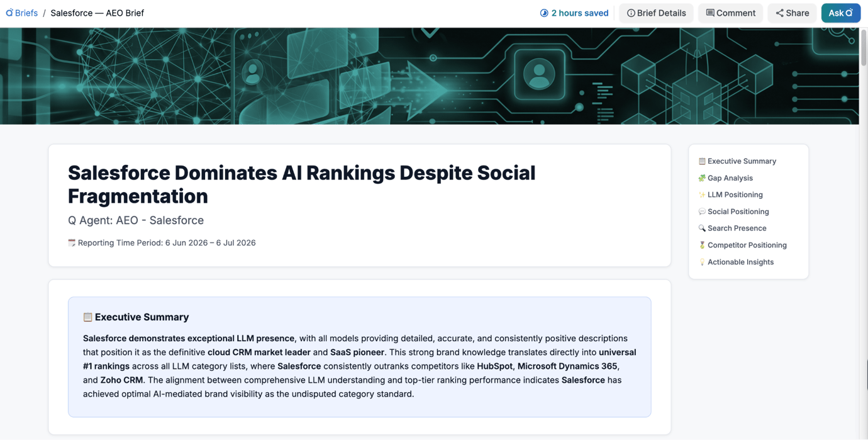The height and width of the screenshot is (440, 868).
Task: Open the Ask assistant button
Action: pyautogui.click(x=840, y=13)
